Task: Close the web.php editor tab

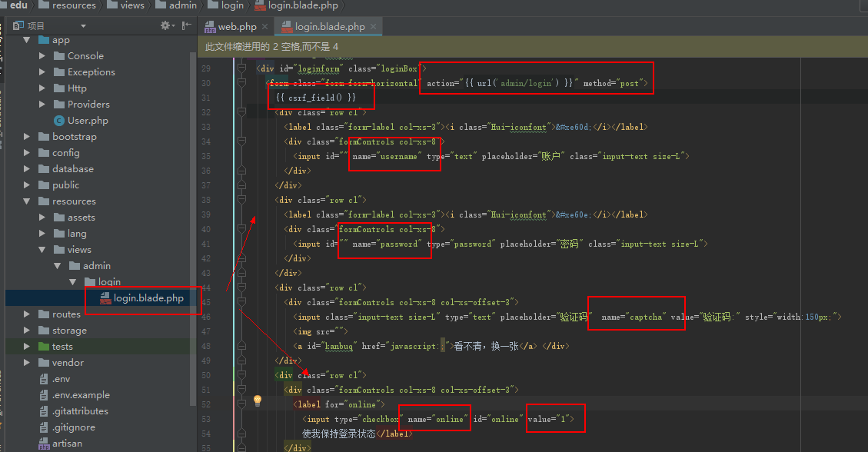Action: (265, 27)
